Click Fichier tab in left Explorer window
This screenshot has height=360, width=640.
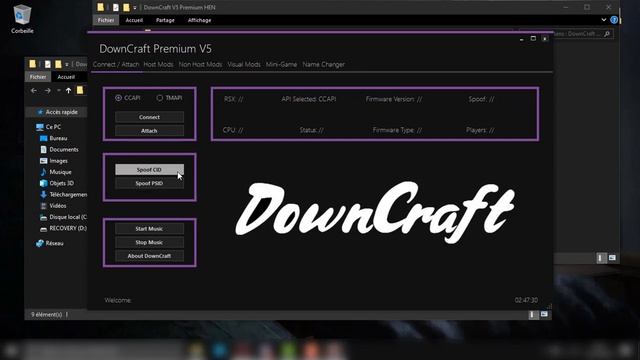(38, 77)
